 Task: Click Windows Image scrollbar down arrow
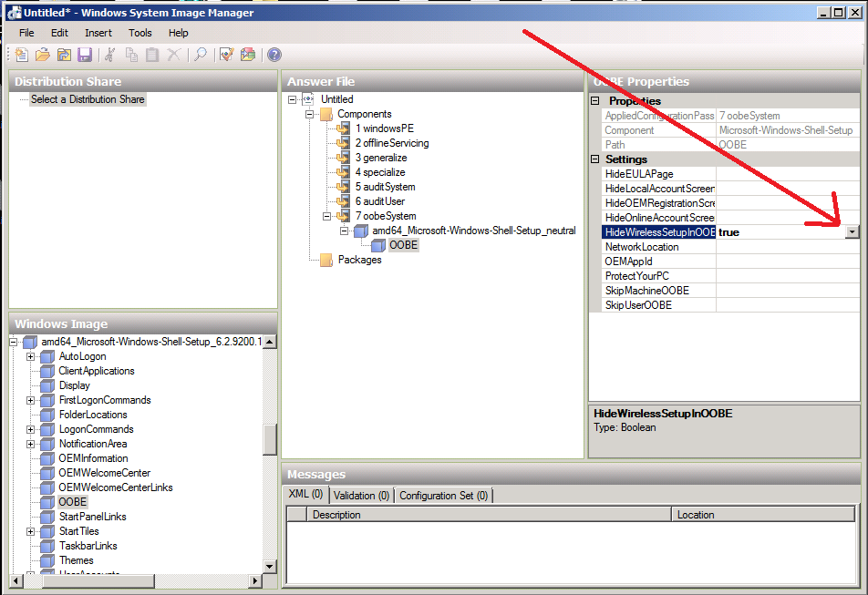(270, 566)
